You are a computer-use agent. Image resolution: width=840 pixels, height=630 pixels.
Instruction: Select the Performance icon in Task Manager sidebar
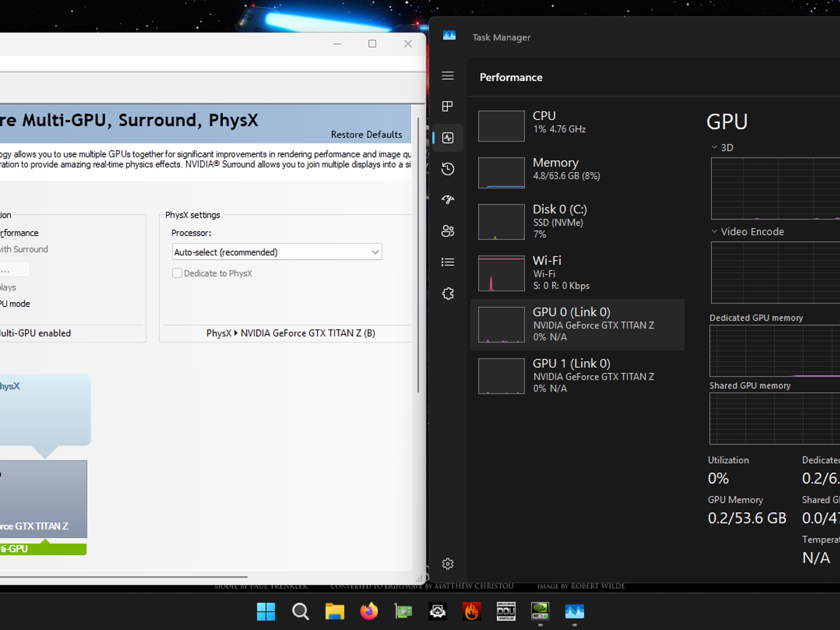[447, 138]
